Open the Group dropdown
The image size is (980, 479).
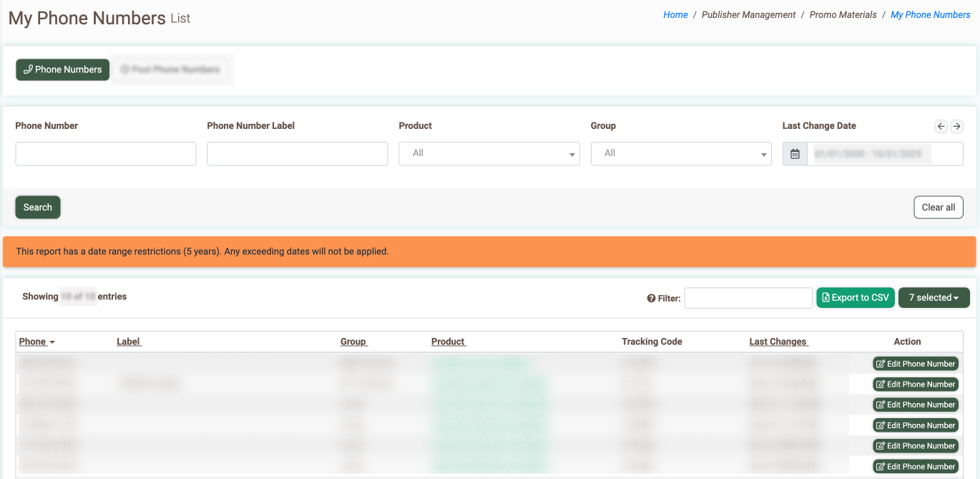tap(680, 153)
